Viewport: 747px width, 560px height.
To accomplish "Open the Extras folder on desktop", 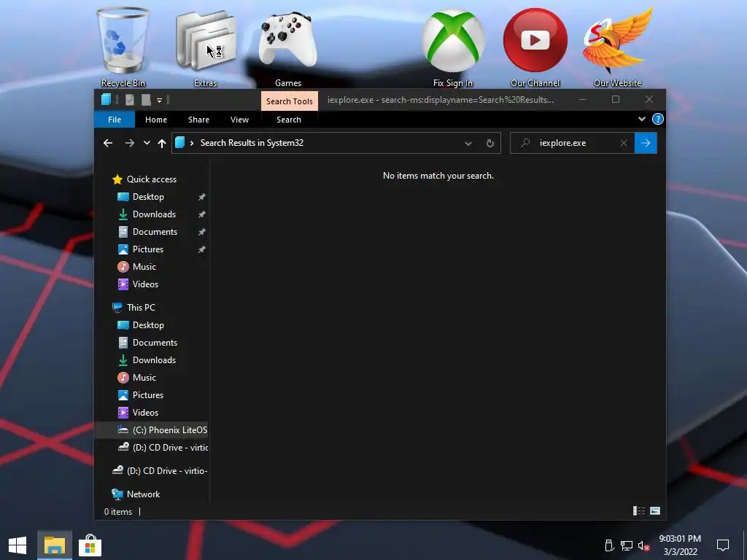I will click(205, 47).
